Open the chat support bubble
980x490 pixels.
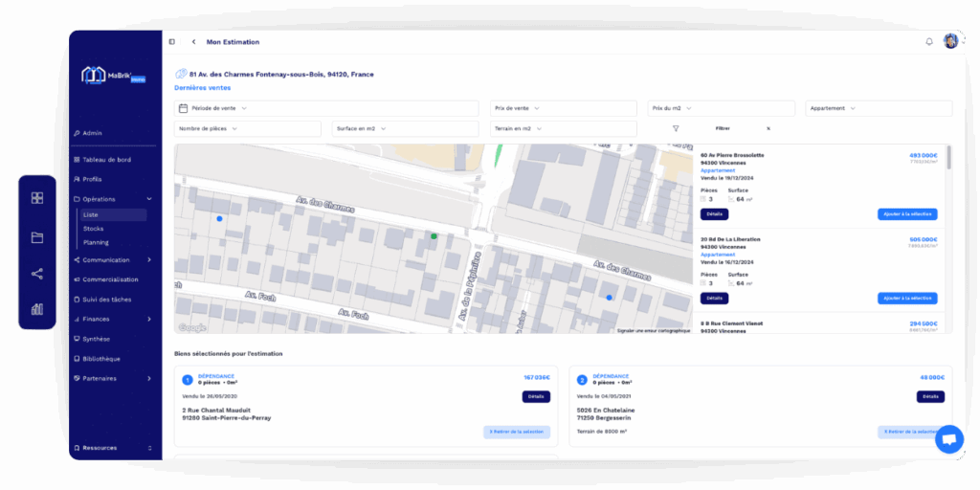point(948,439)
